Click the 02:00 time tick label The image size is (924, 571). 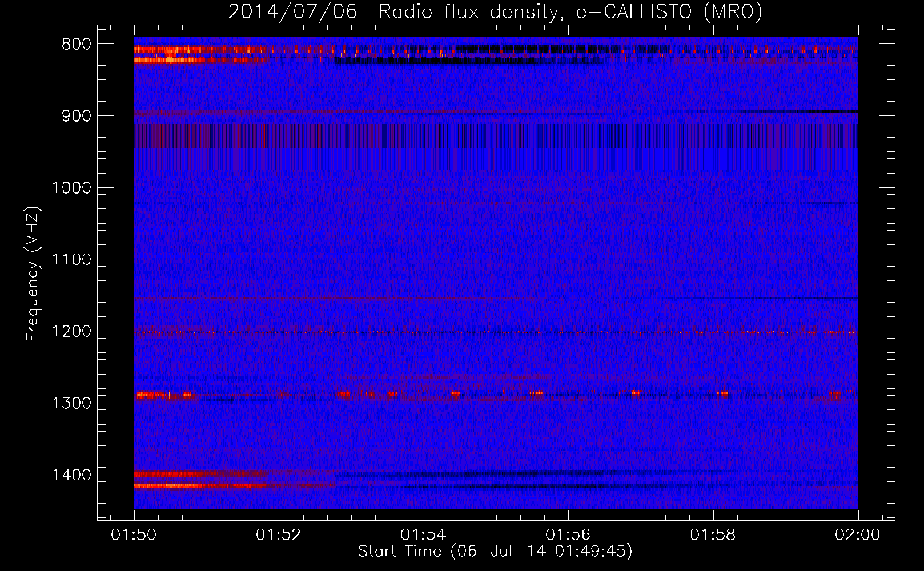[858, 534]
